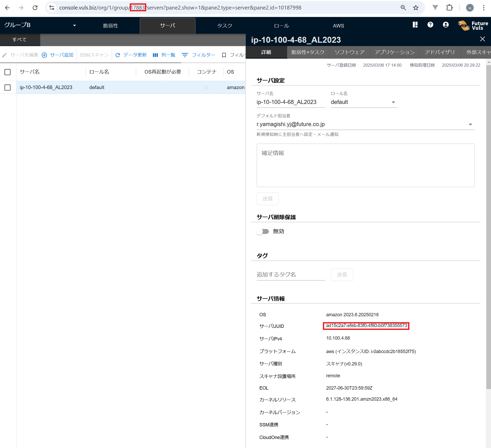Image resolution: width=491 pixels, height=448 pixels.
Task: Click the help question mark icon
Action: pyautogui.click(x=430, y=25)
